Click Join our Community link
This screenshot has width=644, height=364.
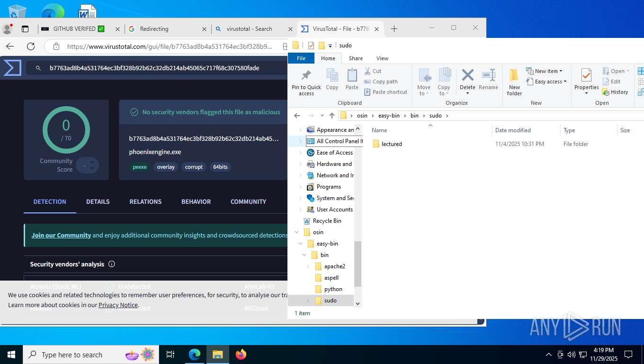pyautogui.click(x=61, y=235)
